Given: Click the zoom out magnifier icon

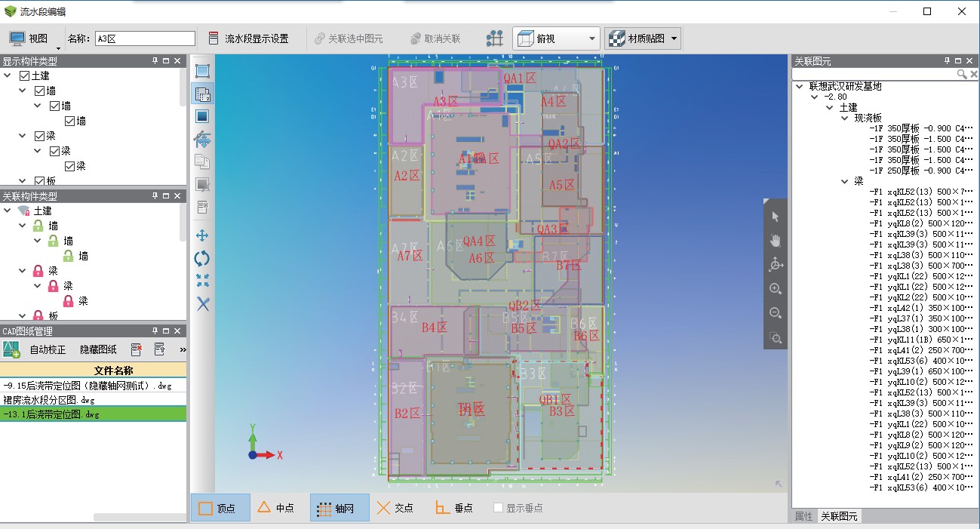Looking at the screenshot, I should click(x=775, y=313).
